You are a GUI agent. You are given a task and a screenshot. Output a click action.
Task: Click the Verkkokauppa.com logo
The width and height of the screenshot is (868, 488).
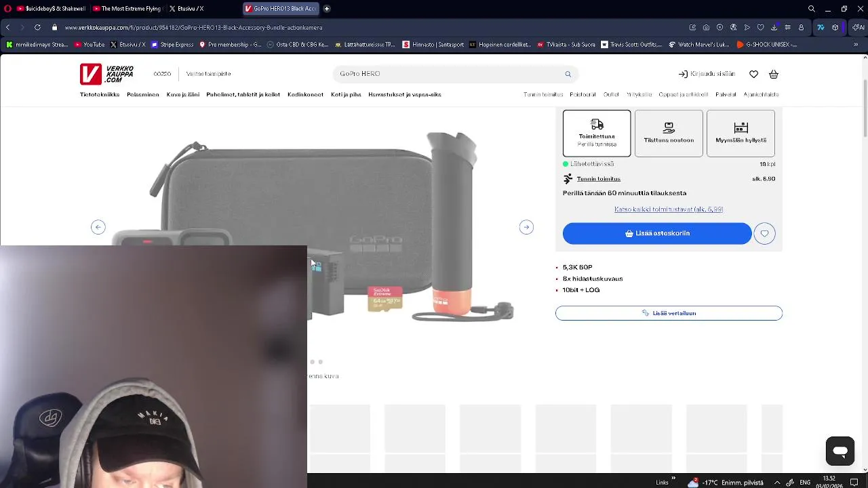click(106, 74)
